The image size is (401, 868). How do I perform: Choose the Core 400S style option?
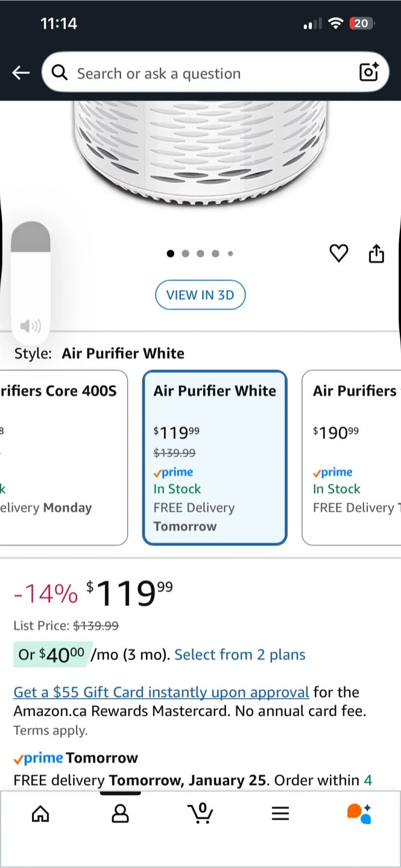coord(63,458)
